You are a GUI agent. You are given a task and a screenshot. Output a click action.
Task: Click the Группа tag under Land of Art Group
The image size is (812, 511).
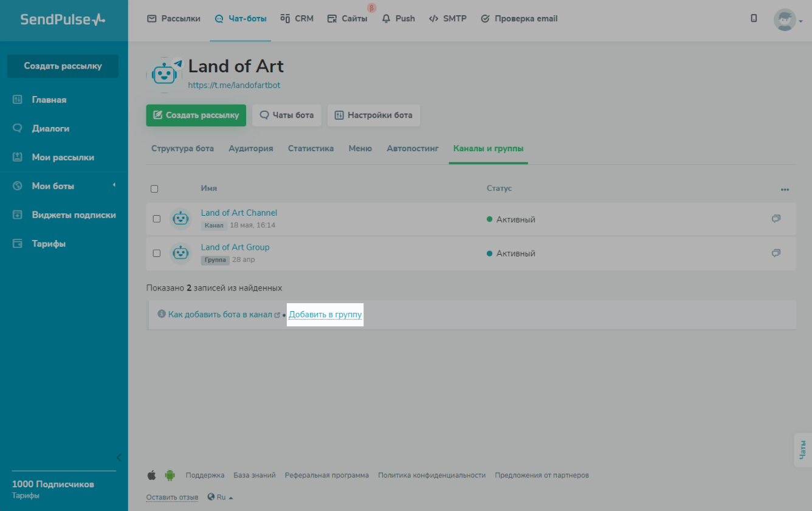click(x=215, y=260)
